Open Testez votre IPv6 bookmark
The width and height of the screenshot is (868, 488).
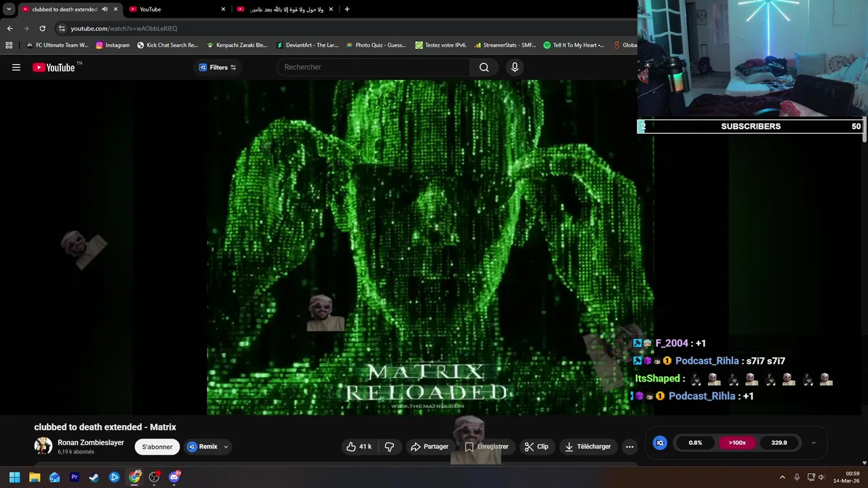point(441,45)
